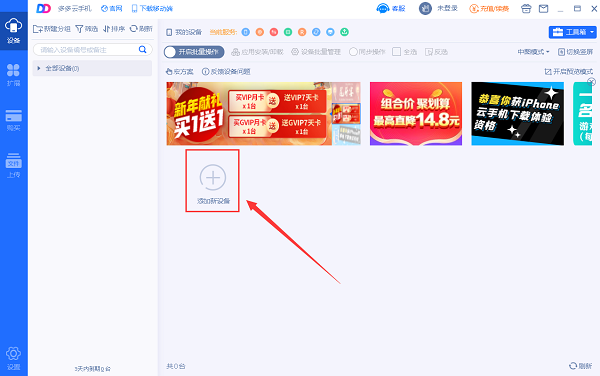Click the orange R service icon
The width and height of the screenshot is (600, 376).
tap(302, 32)
